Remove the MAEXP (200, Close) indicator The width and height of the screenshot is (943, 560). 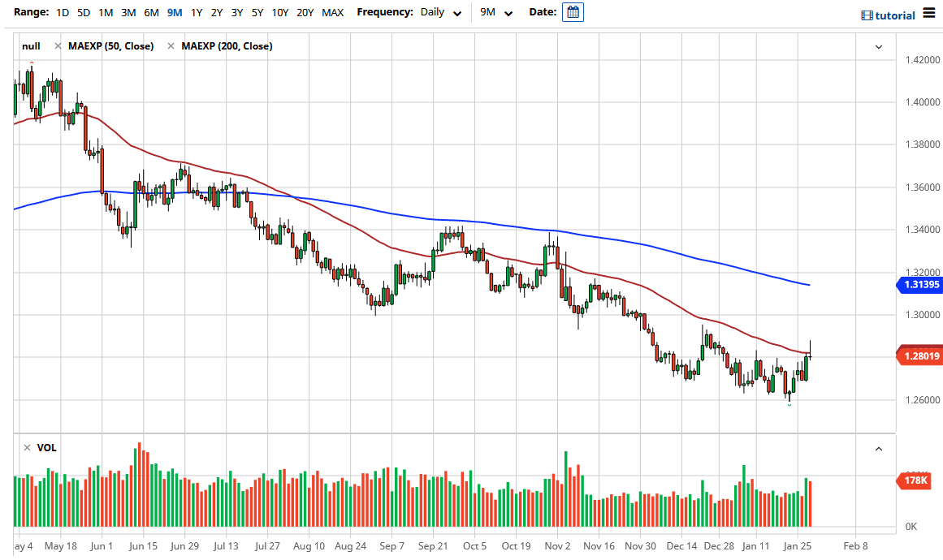(x=171, y=46)
